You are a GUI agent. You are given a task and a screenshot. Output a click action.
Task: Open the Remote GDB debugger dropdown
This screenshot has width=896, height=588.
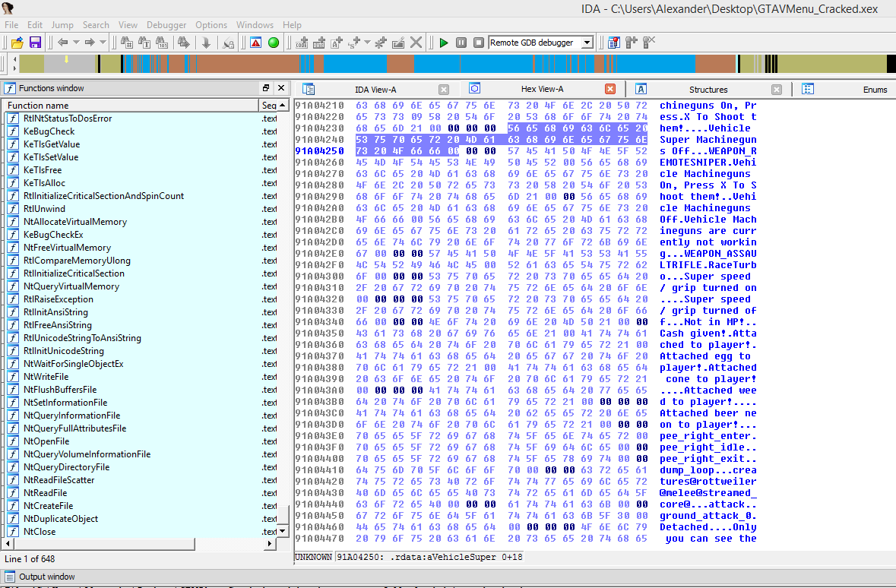(x=587, y=43)
